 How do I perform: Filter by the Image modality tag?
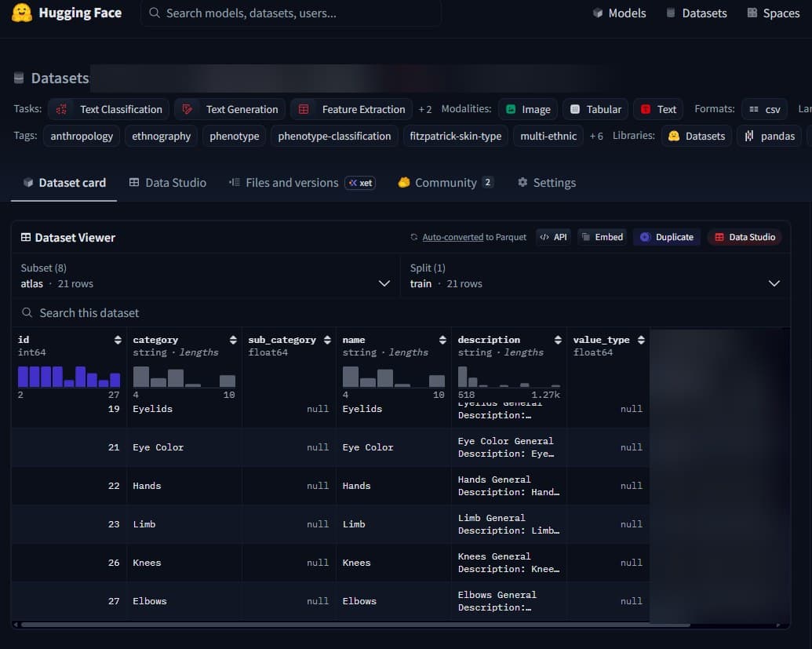pyautogui.click(x=528, y=109)
